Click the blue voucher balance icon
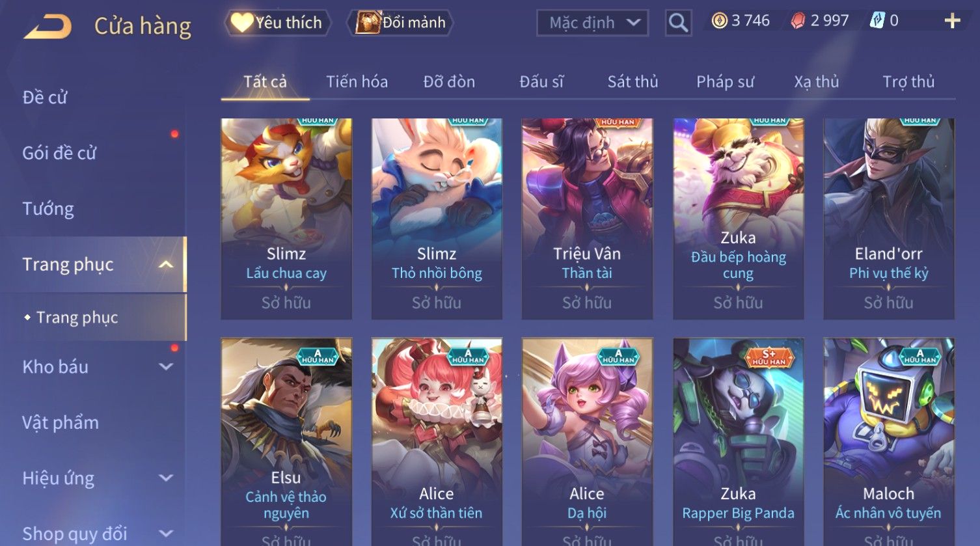The height and width of the screenshot is (546, 980). [877, 21]
